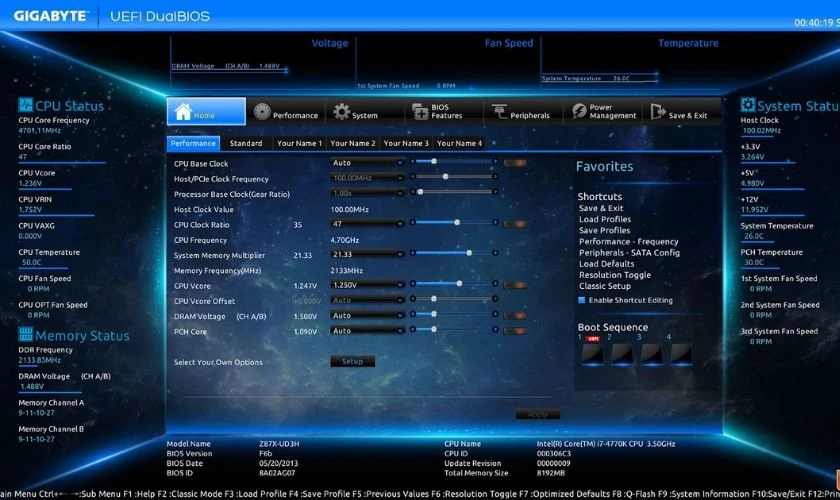The image size is (840, 500).
Task: Switch to Your Name 1 tab
Action: coord(299,144)
